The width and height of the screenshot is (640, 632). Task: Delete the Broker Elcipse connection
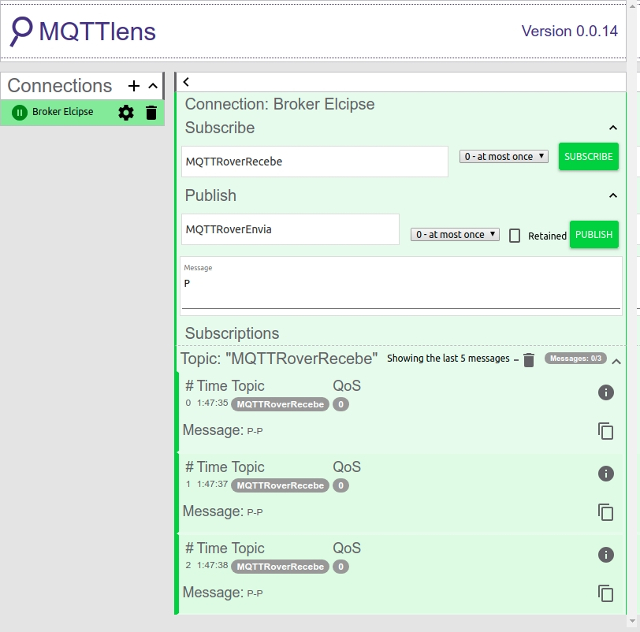(151, 113)
